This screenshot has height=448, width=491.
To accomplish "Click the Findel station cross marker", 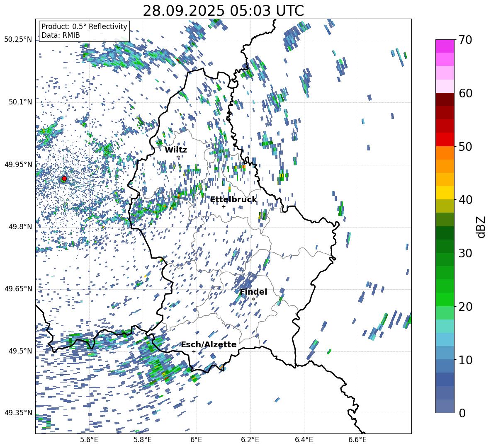I will (x=253, y=299).
